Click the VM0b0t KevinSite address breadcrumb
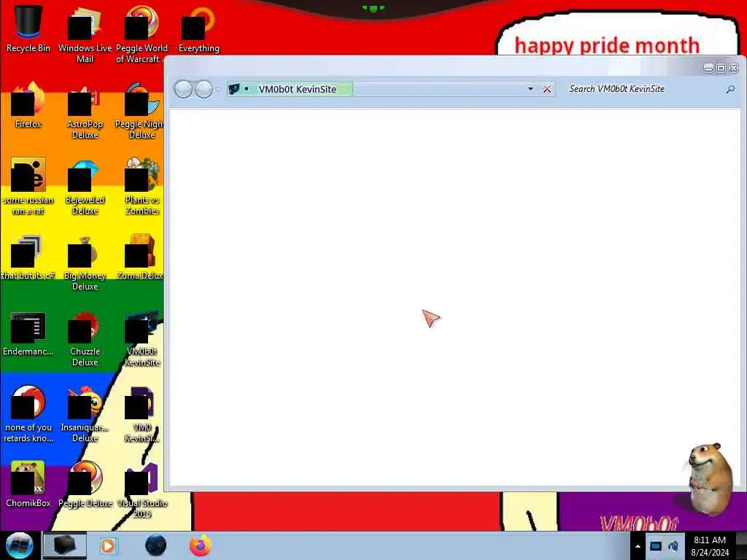Image resolution: width=747 pixels, height=560 pixels. pyautogui.click(x=298, y=89)
